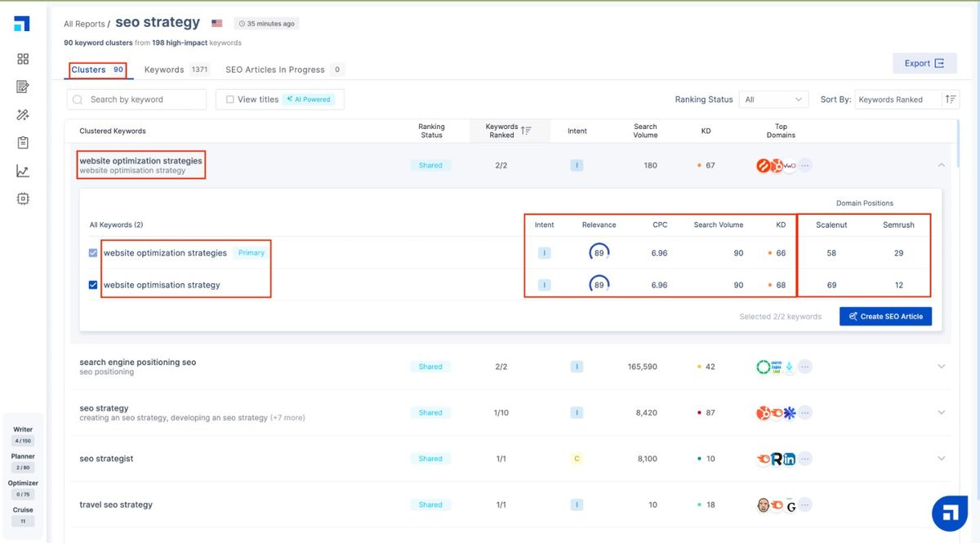This screenshot has height=543, width=980.
Task: Click more domains icon in search engine positioning row
Action: (x=805, y=367)
